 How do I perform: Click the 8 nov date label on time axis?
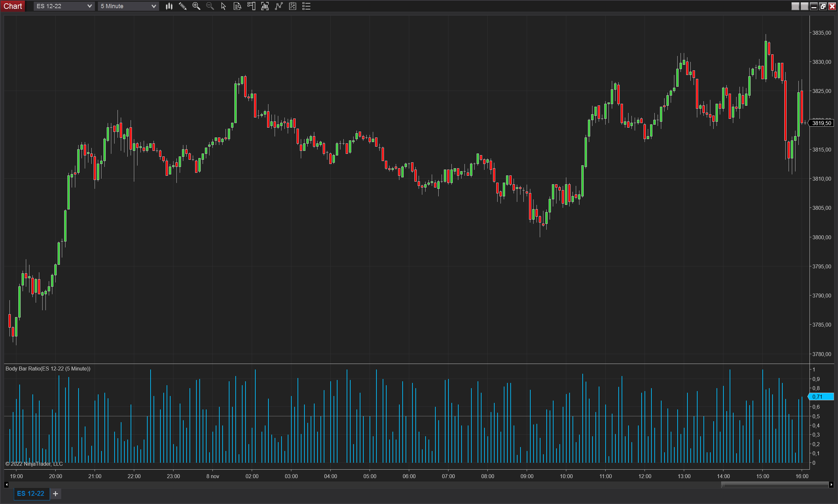tap(213, 476)
